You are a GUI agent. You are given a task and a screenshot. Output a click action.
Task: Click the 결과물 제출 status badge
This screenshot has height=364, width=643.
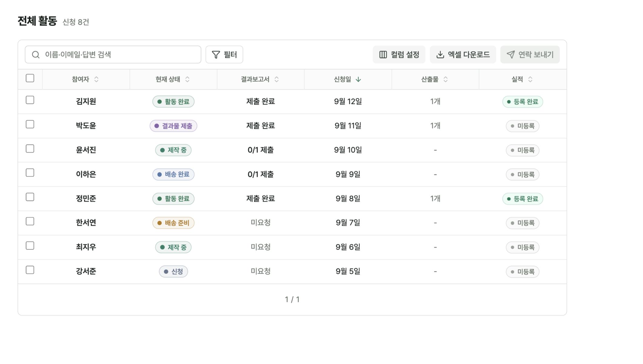coord(173,126)
